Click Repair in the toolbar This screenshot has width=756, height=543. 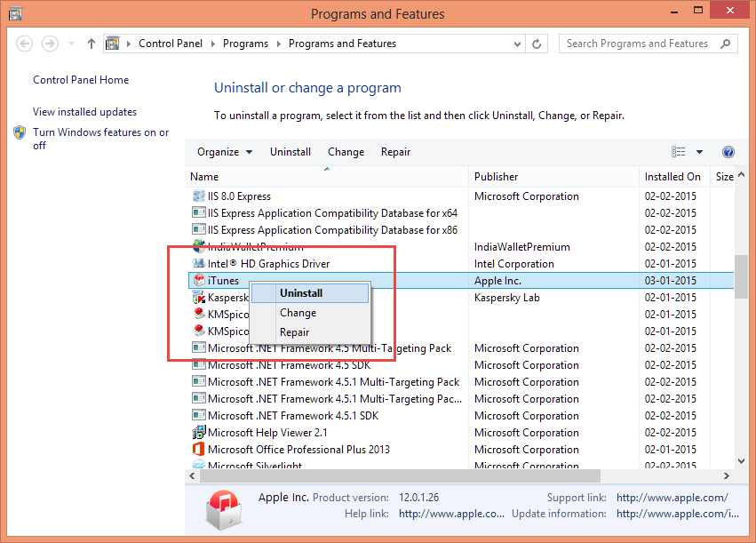pyautogui.click(x=395, y=152)
